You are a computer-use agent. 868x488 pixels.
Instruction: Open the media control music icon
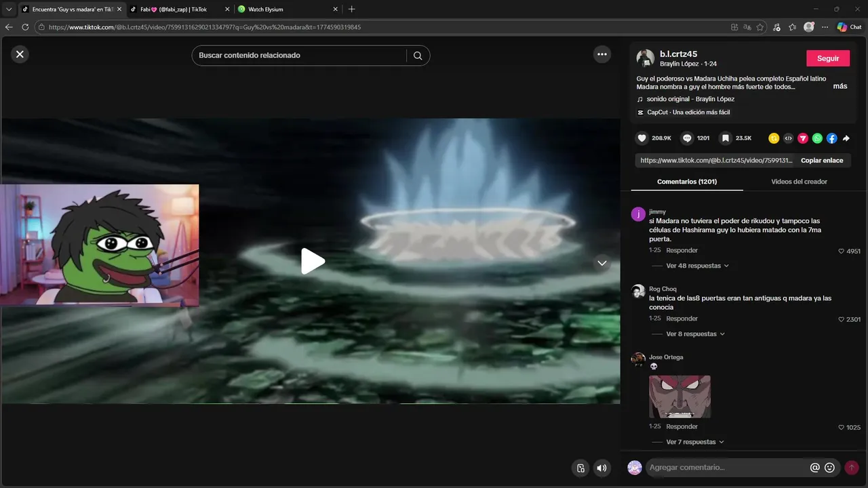click(x=776, y=27)
